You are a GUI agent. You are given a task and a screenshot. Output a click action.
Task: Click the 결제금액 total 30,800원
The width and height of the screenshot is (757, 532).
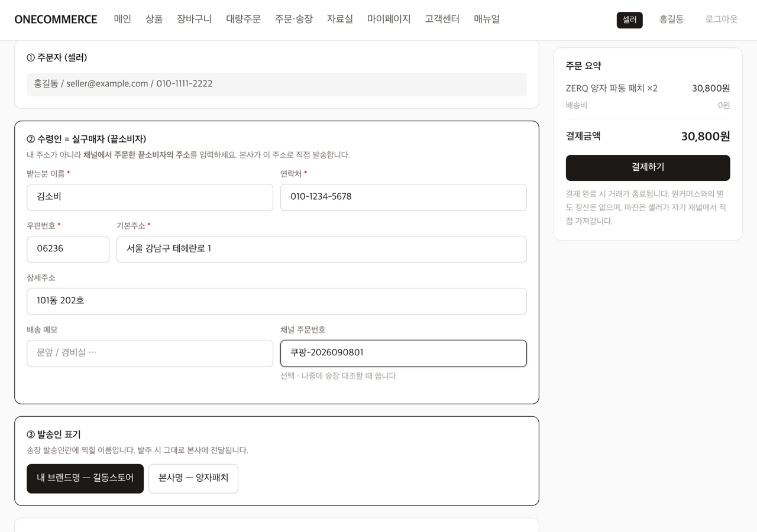click(x=706, y=137)
